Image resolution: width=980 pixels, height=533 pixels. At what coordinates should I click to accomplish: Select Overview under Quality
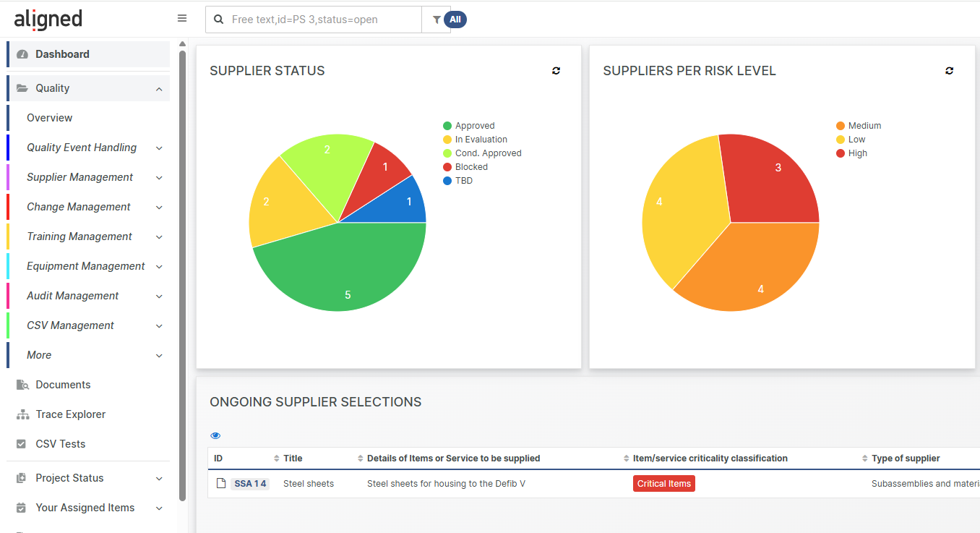click(50, 118)
